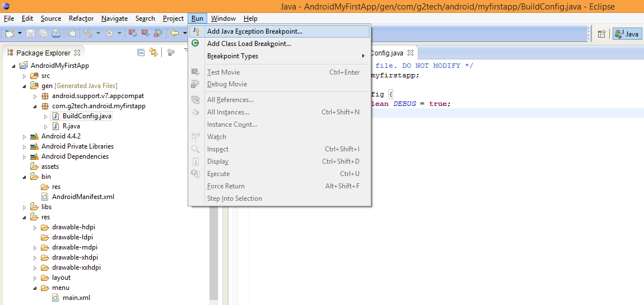644x305 pixels.
Task: Click the Print toolbar icon
Action: (x=56, y=33)
